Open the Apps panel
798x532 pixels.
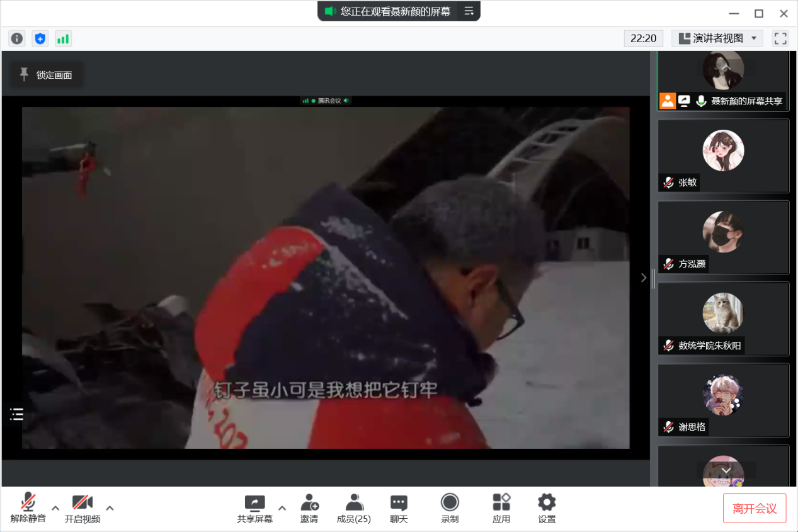point(501,508)
